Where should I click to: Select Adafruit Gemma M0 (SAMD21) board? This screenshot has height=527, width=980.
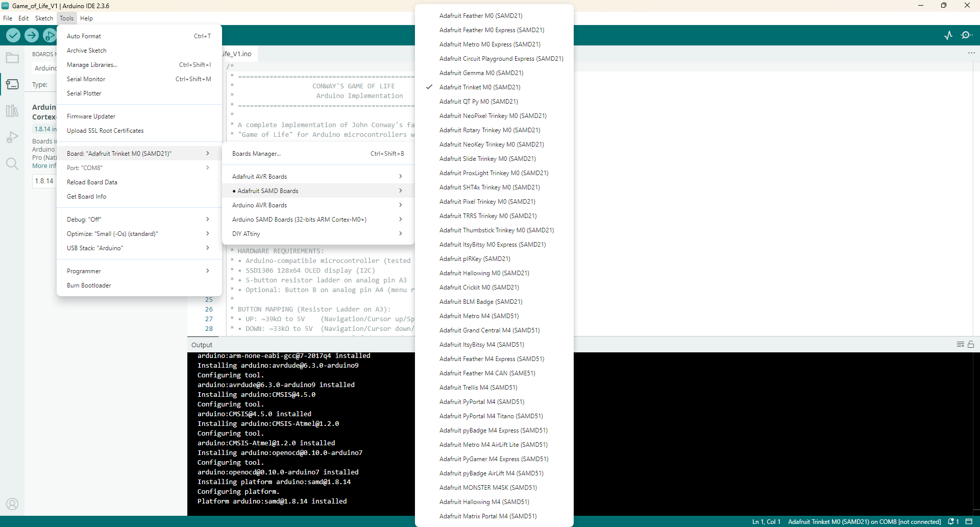point(494,73)
